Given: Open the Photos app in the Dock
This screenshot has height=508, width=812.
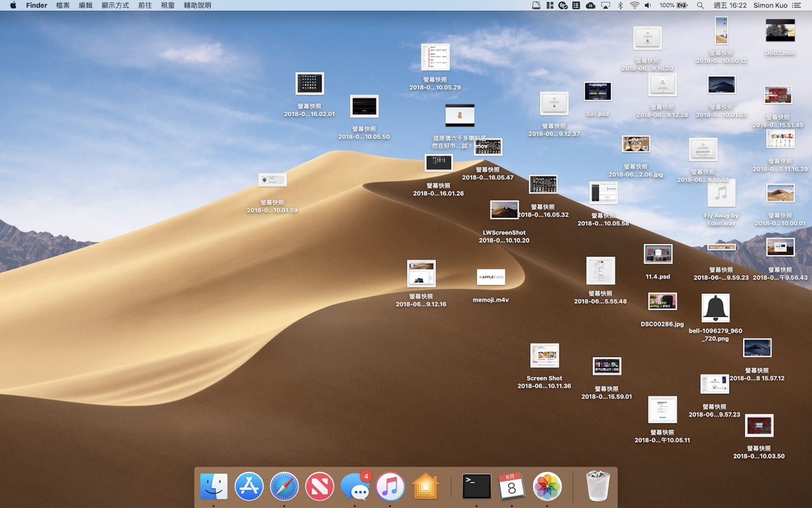Looking at the screenshot, I should click(x=547, y=486).
